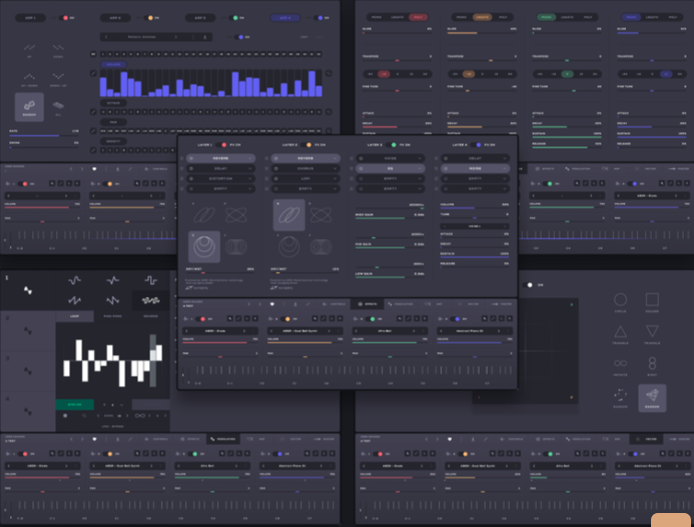The width and height of the screenshot is (694, 527).
Task: Toggle ARP 4 on/off switch
Action: [x=319, y=18]
